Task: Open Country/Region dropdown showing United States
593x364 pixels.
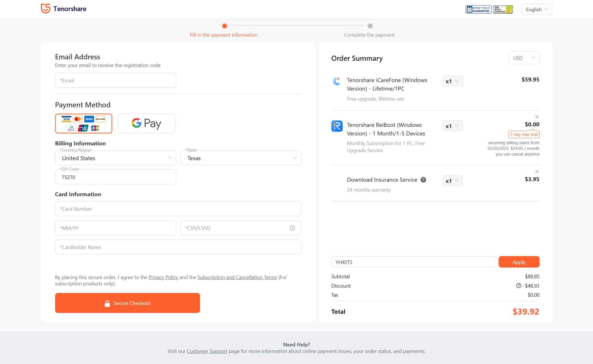Action: coord(115,158)
